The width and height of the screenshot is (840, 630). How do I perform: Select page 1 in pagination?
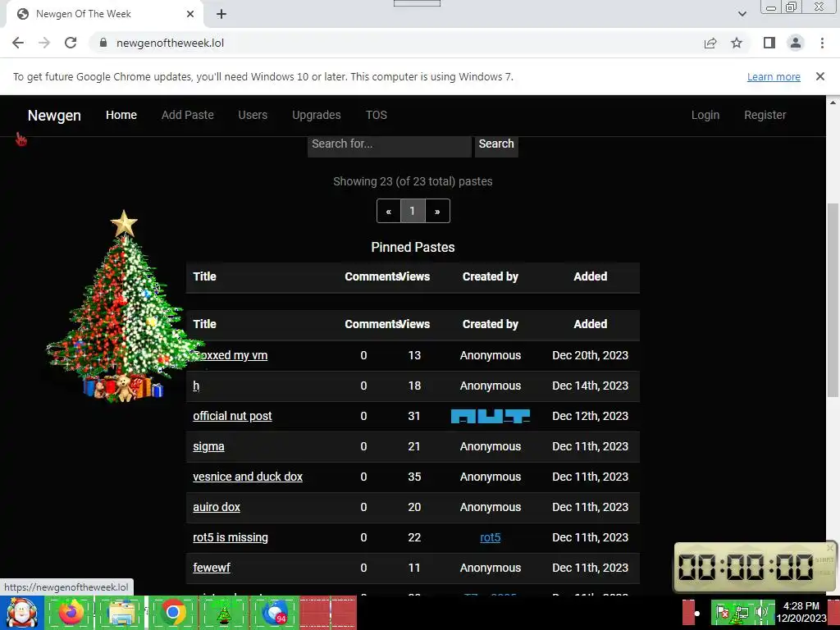tap(413, 211)
